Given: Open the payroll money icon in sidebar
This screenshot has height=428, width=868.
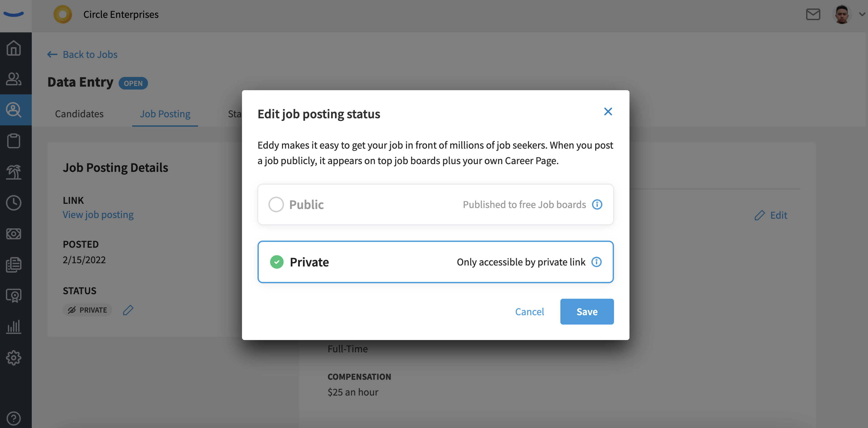Looking at the screenshot, I should [x=14, y=234].
